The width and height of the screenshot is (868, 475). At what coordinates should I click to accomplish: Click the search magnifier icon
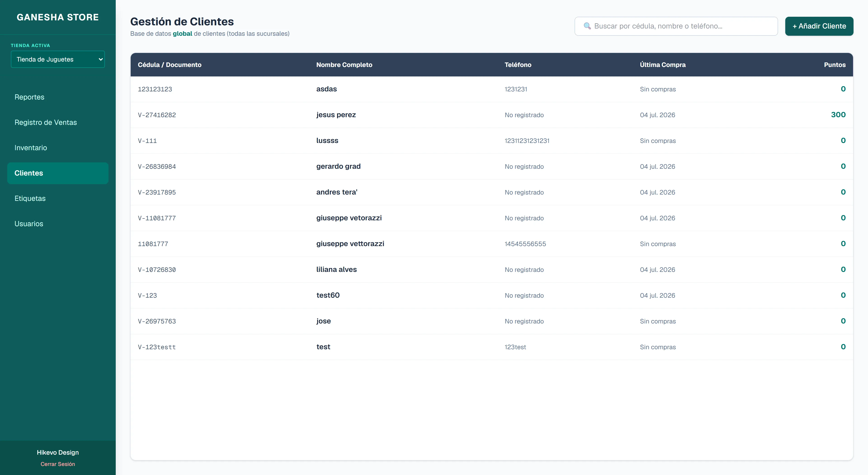coord(587,26)
